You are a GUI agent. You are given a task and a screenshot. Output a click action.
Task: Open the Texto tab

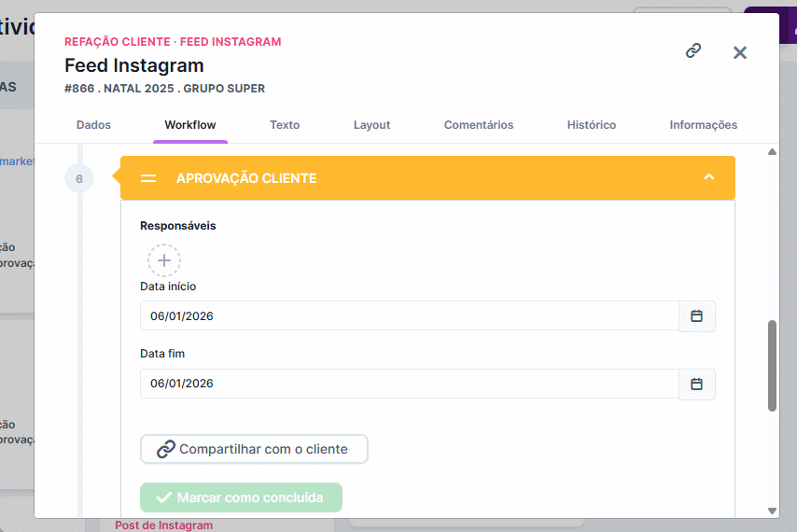(x=285, y=125)
